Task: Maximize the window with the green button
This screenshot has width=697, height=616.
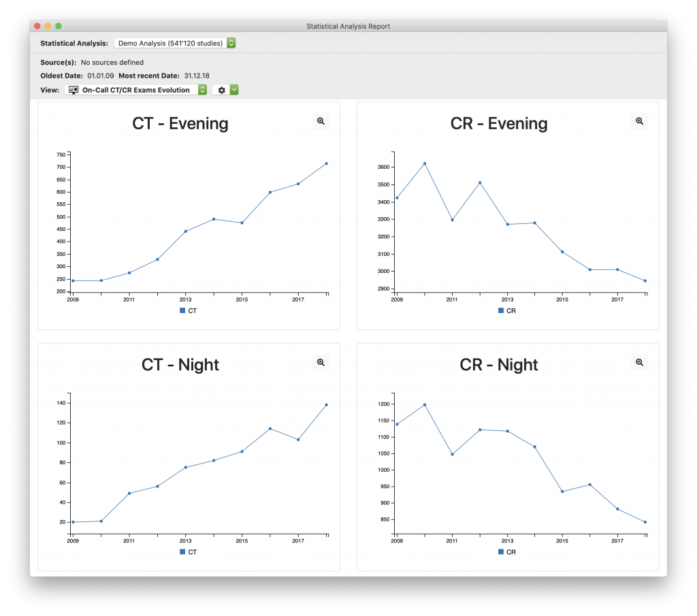Action: [59, 27]
